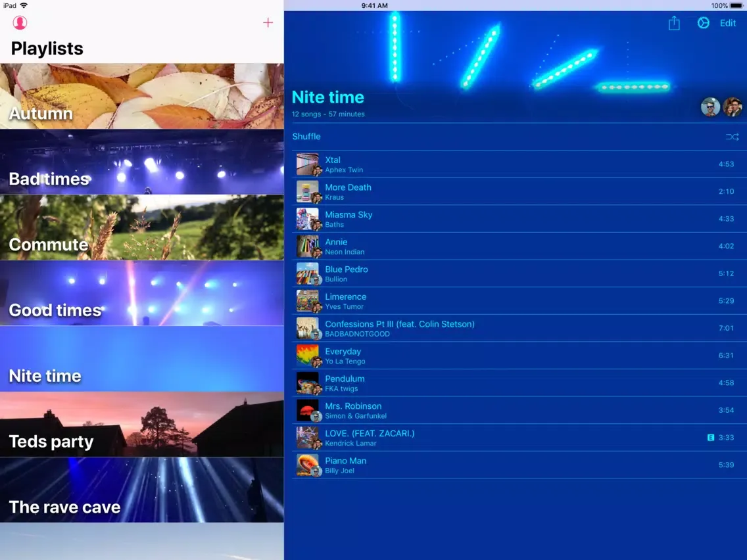
Task: Tap the LOVE. album artwork
Action: coord(308,438)
